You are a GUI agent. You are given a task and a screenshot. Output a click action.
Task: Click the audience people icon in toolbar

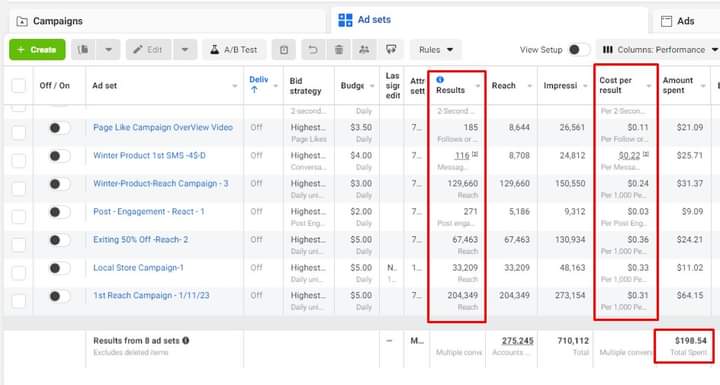point(364,50)
